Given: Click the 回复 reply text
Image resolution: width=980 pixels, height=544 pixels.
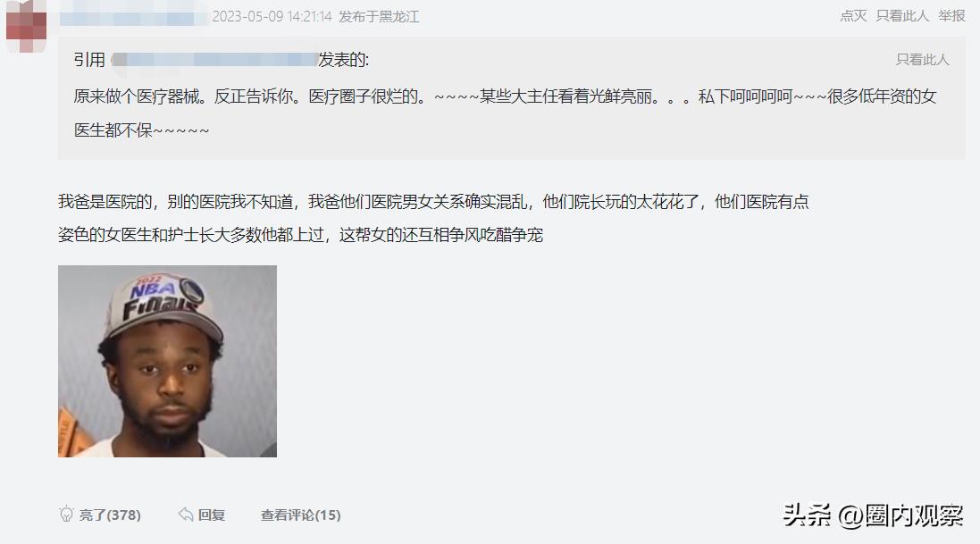Looking at the screenshot, I should coord(211,515).
